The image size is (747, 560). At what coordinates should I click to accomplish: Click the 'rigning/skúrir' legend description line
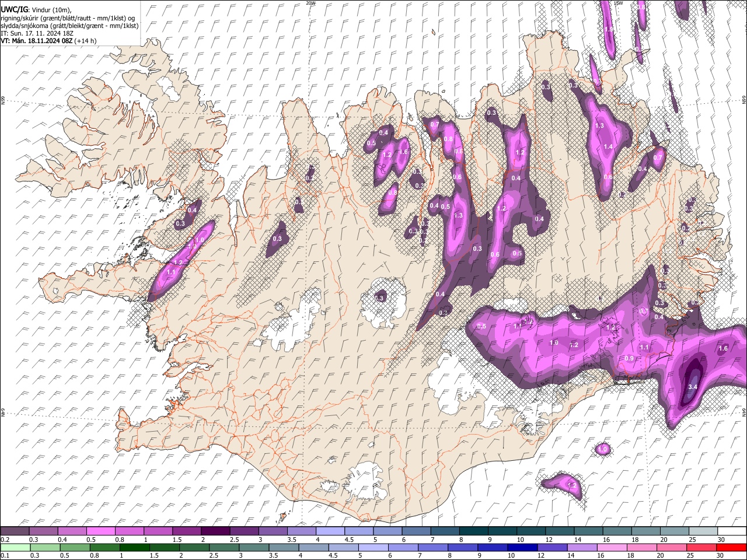click(67, 18)
